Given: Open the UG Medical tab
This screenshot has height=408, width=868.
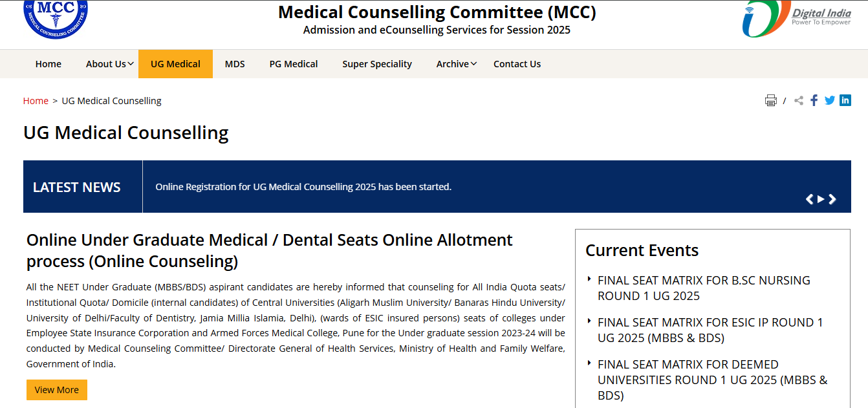Looking at the screenshot, I should click(x=175, y=64).
